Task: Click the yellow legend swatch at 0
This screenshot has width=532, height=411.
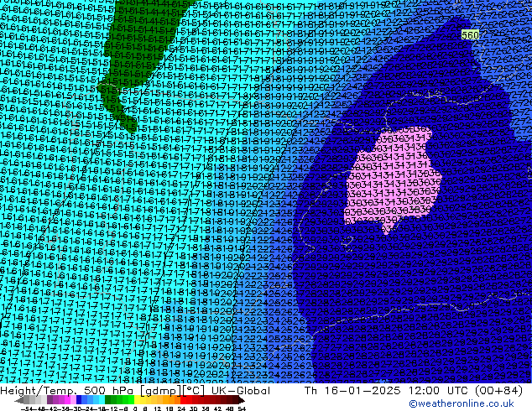Action: pyautogui.click(x=137, y=400)
